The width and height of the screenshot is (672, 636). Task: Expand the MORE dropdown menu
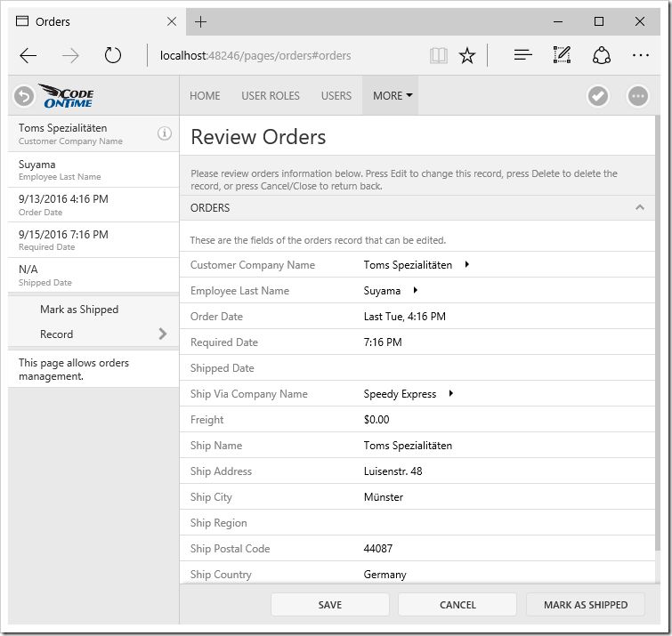click(x=393, y=95)
